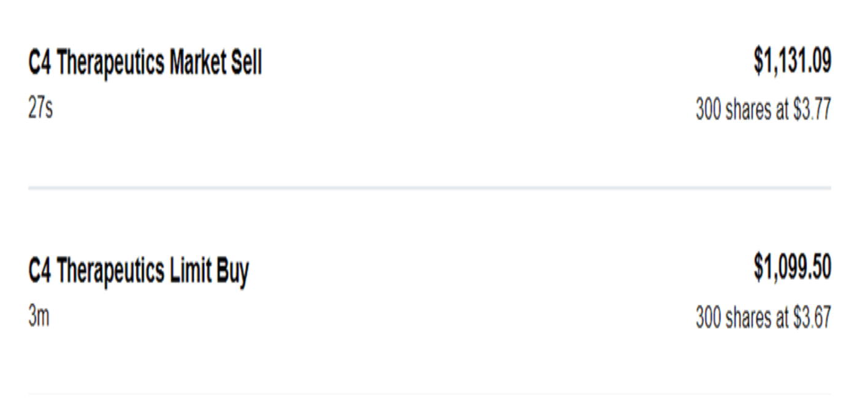The height and width of the screenshot is (412, 868).
Task: Click the divider line below Limit Buy row
Action: [429, 394]
